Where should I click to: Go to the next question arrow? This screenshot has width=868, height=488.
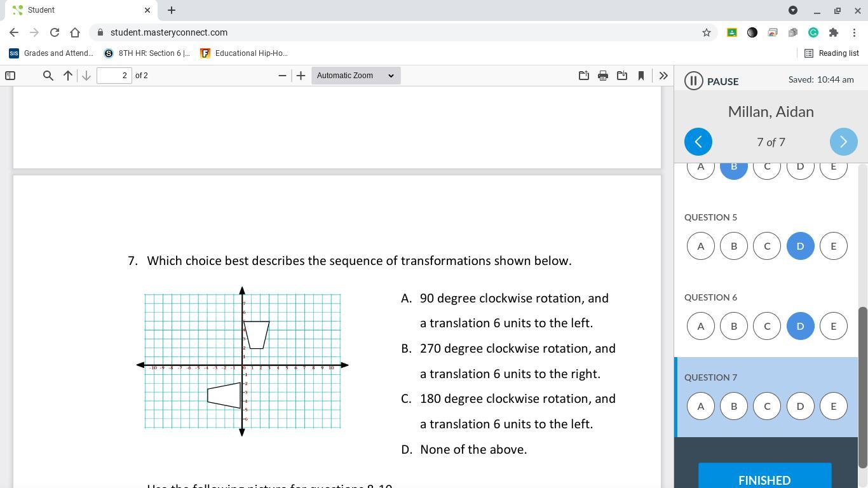(x=844, y=142)
